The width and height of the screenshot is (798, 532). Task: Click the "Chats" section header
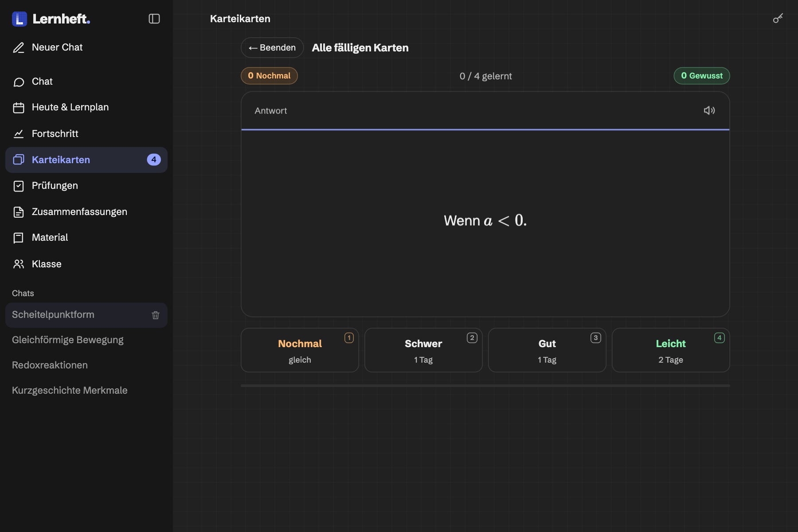23,293
